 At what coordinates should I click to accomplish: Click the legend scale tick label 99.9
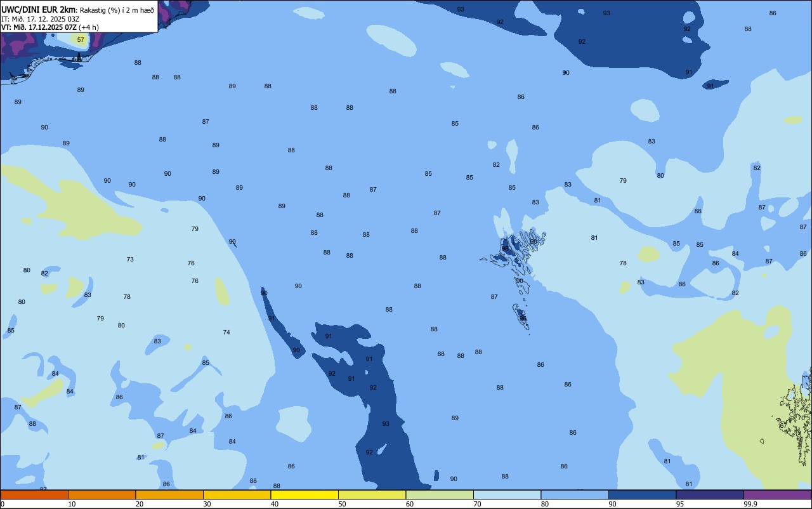pyautogui.click(x=750, y=504)
